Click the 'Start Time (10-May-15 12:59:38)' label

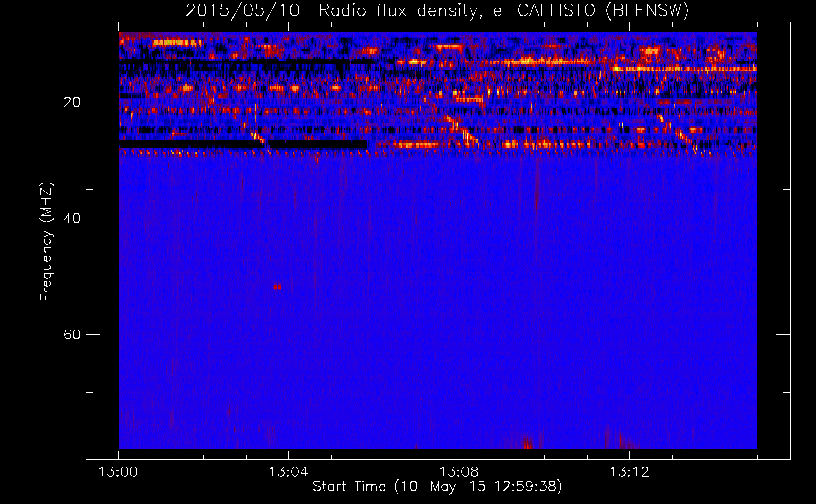pos(437,487)
